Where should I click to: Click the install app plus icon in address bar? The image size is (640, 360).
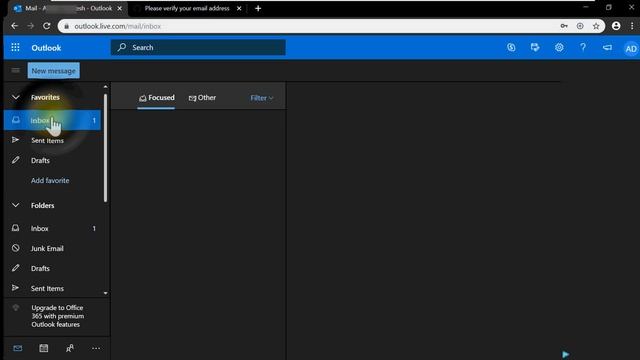tap(580, 26)
